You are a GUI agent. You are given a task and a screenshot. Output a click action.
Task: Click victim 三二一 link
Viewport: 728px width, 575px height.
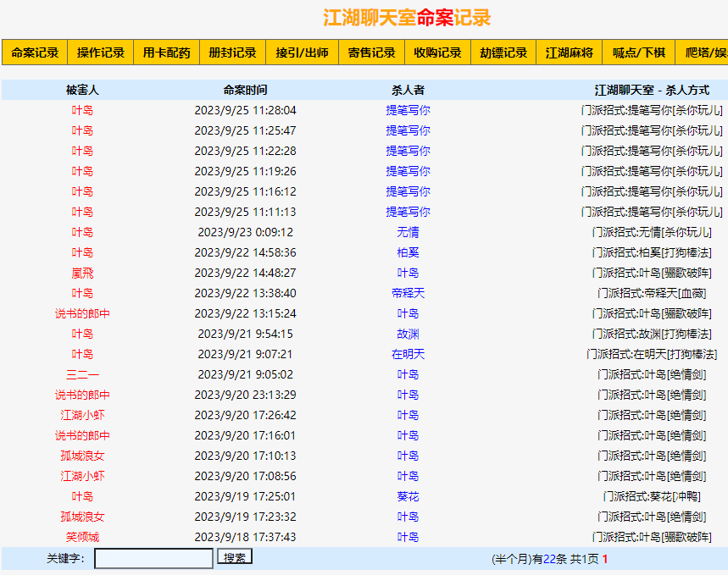[x=82, y=374]
